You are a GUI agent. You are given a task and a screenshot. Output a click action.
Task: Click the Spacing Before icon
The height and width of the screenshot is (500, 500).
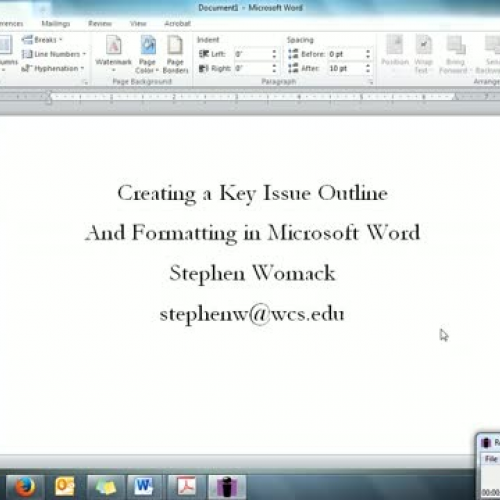[293, 54]
